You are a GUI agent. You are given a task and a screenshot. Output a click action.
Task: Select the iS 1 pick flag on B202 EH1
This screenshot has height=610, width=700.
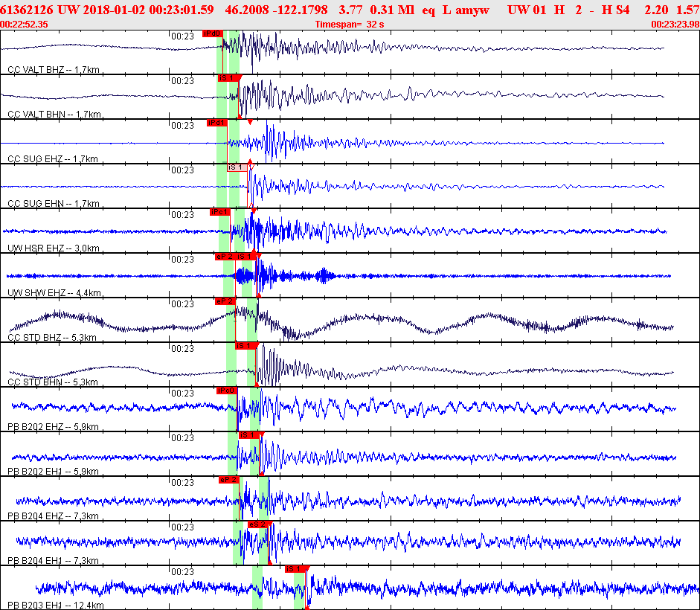click(x=249, y=435)
